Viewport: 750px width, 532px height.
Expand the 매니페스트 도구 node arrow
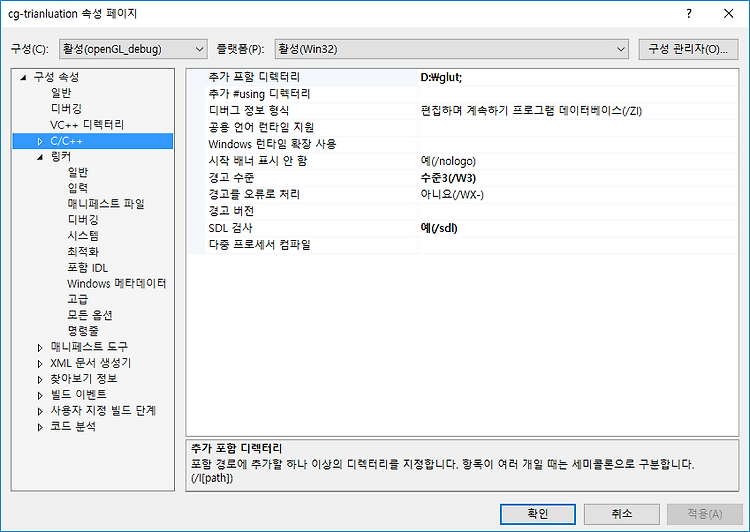pos(40,348)
